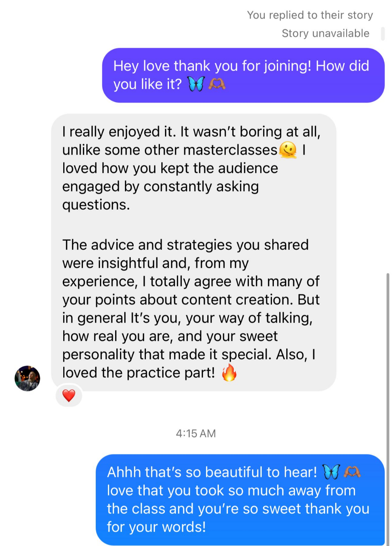Click the butterfly emoji after "beautiful to hear!"
392x546 pixels.
click(x=331, y=472)
